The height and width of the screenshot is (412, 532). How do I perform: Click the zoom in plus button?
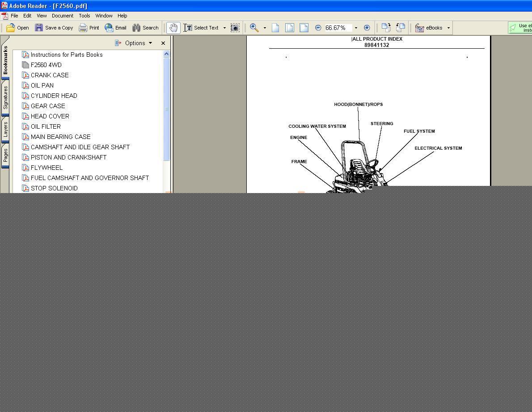pyautogui.click(x=367, y=28)
